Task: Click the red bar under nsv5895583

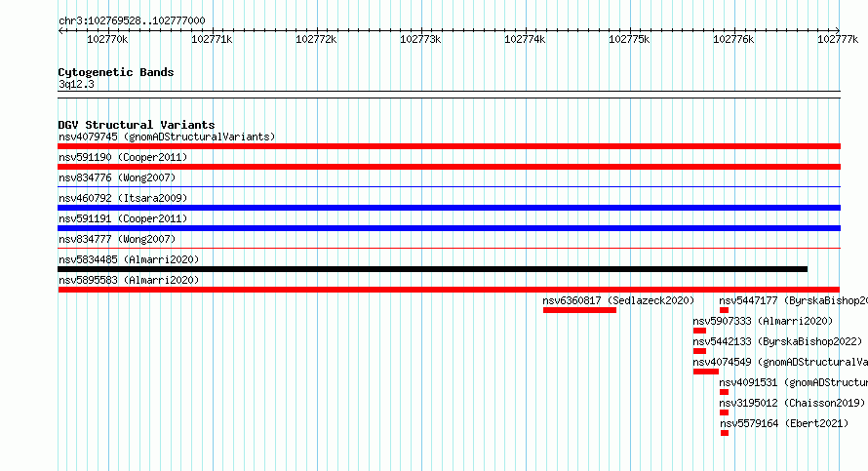Action: tap(449, 290)
